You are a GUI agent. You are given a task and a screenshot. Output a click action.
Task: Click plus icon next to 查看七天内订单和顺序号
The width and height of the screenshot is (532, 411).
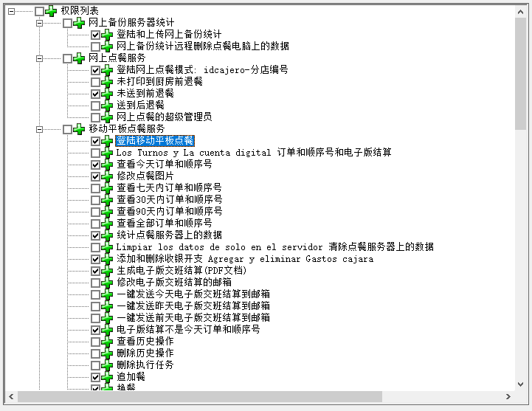tap(107, 188)
